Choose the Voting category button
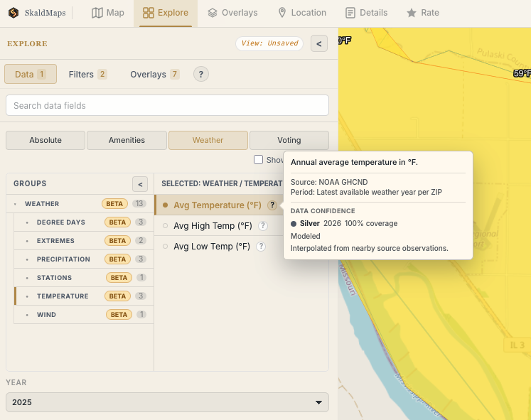This screenshot has height=420, width=531. coord(289,140)
